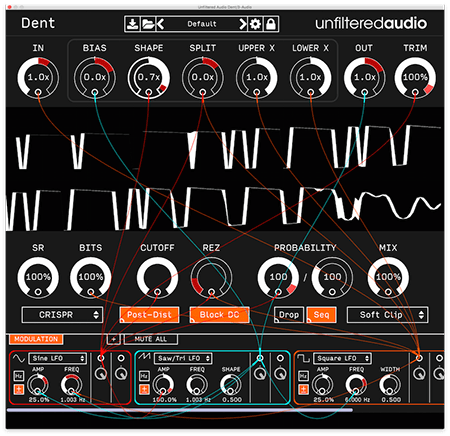Open the CRISPR mode dropdown
Viewport: 450px width, 436px height.
coord(62,315)
